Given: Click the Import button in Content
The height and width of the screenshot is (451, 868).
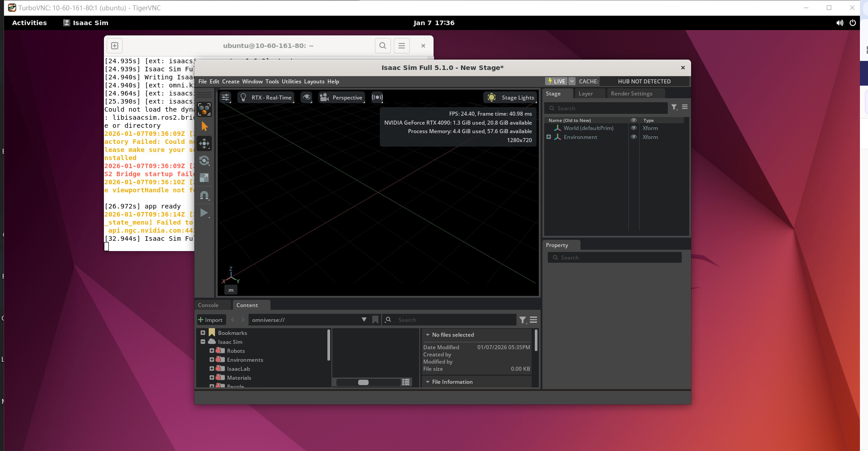Looking at the screenshot, I should [211, 320].
